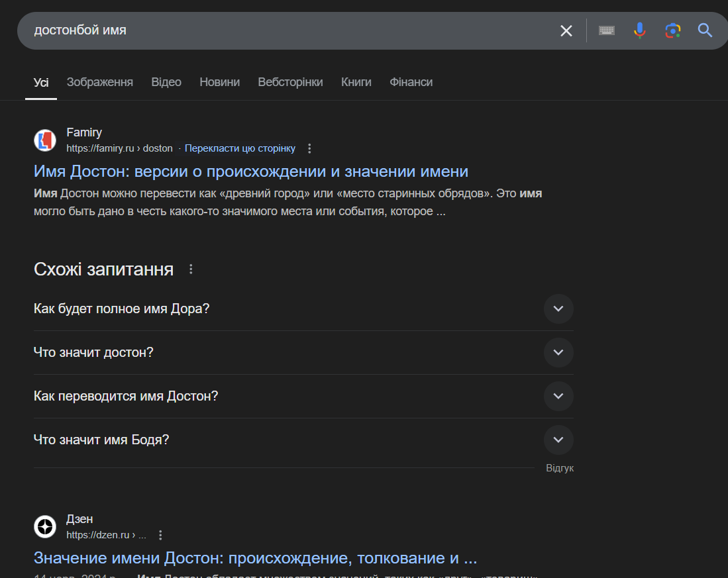
Task: Expand question "Как переводится имя Достон?"
Action: click(558, 396)
